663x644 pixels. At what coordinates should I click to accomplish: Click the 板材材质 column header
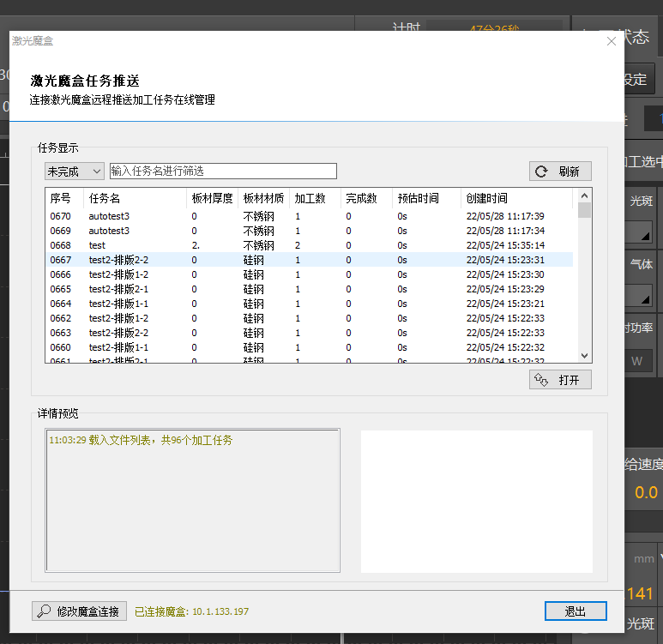pyautogui.click(x=262, y=198)
